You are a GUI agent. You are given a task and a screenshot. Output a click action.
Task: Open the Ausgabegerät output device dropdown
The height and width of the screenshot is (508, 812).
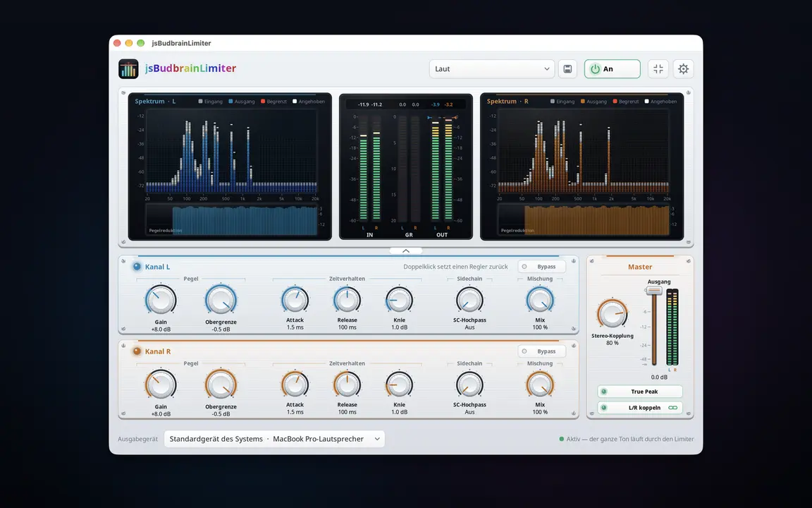click(274, 439)
